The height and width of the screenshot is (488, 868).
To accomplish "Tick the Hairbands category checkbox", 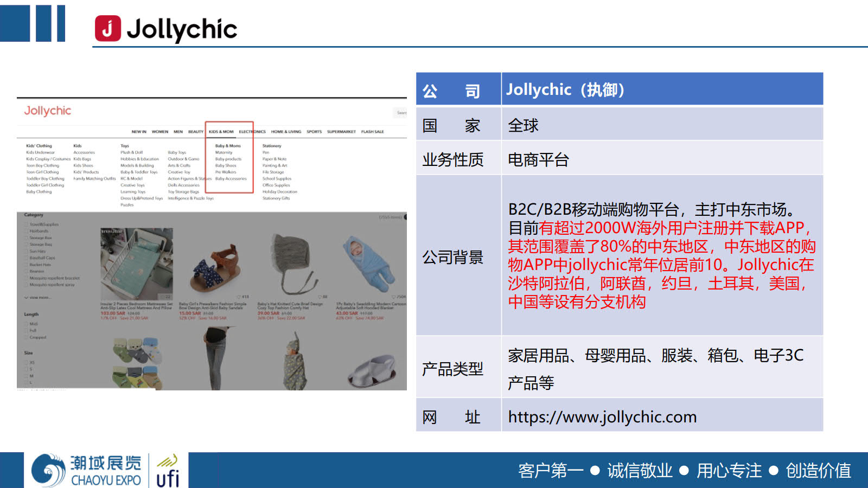I will pos(25,231).
